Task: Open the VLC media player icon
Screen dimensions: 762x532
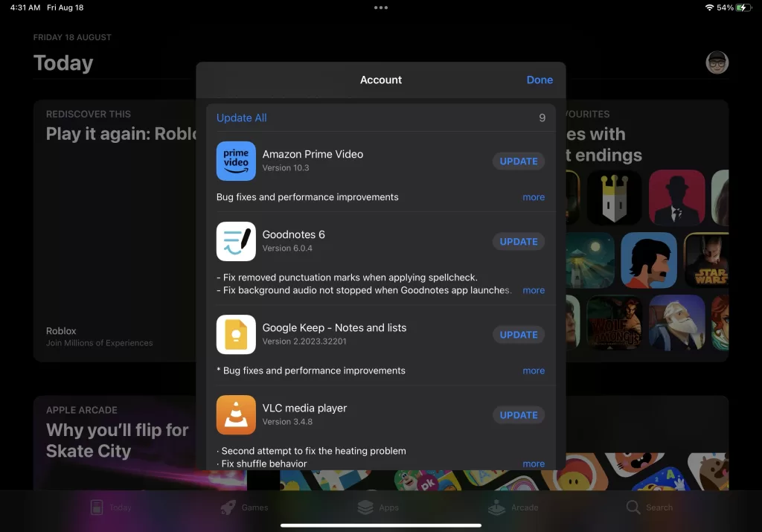Action: [x=236, y=415]
